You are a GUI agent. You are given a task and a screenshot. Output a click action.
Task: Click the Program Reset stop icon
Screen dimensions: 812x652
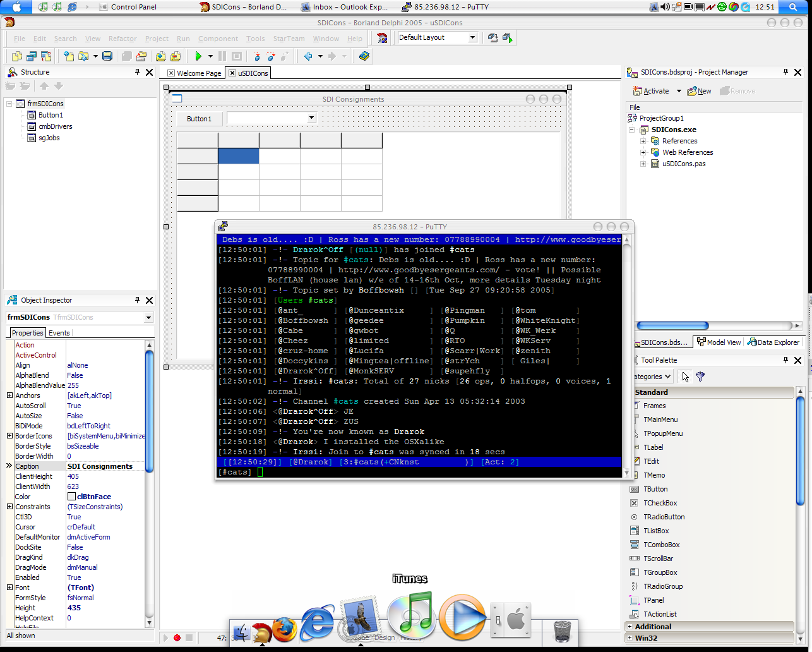pyautogui.click(x=237, y=56)
